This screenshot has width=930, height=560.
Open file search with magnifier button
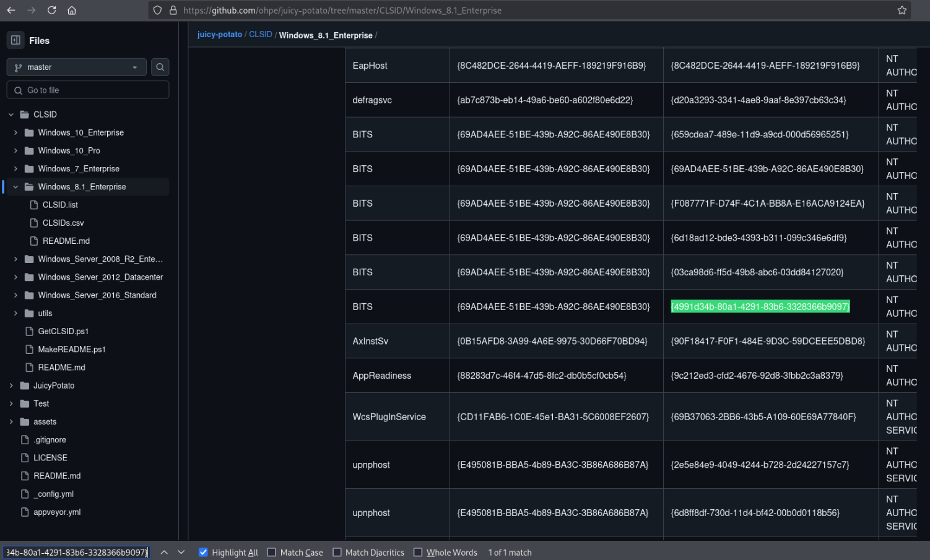point(160,67)
